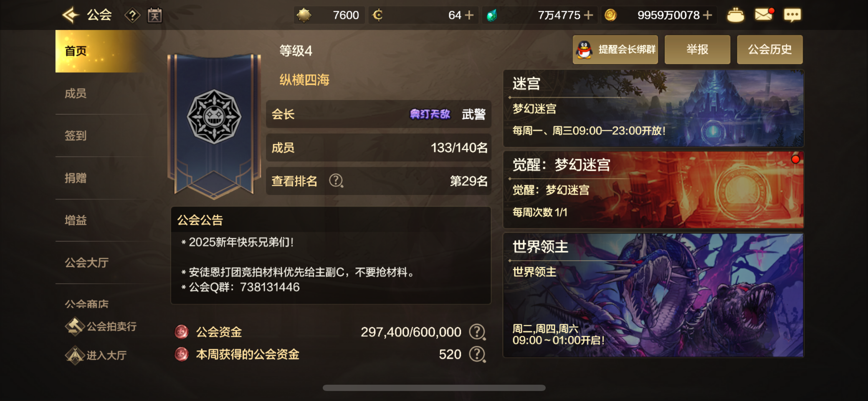Open the treasure bowl icon
Screen dimensions: 868x401
pyautogui.click(x=735, y=15)
